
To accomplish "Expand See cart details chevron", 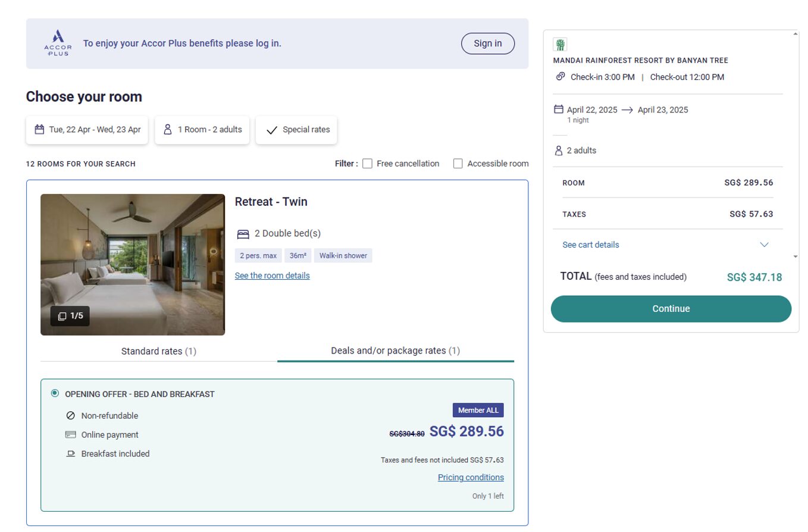I will (x=765, y=245).
